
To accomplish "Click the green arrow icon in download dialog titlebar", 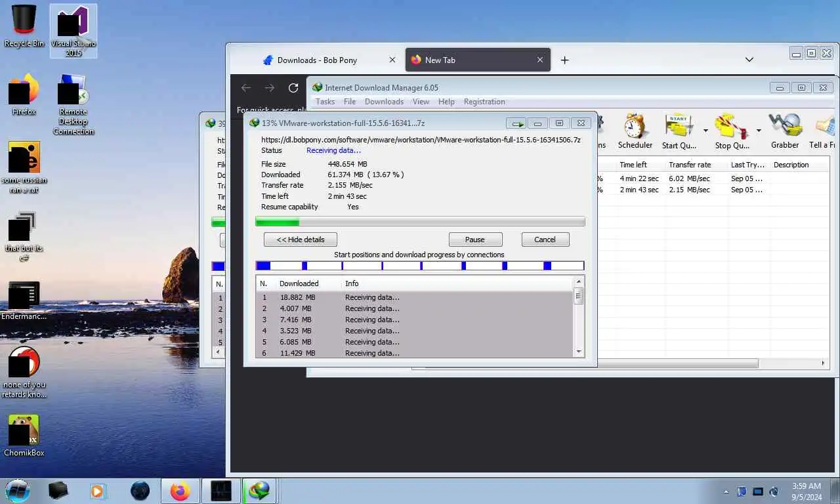I will tap(515, 123).
